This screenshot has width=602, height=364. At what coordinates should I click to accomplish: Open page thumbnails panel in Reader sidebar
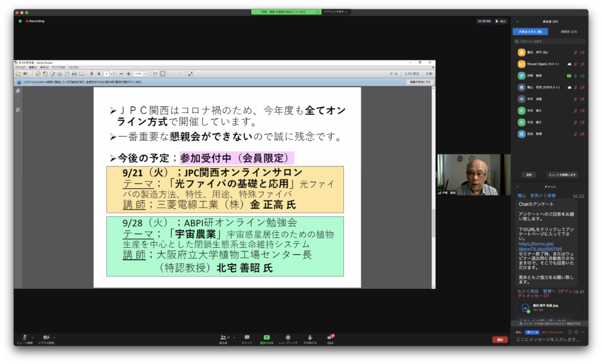click(18, 91)
